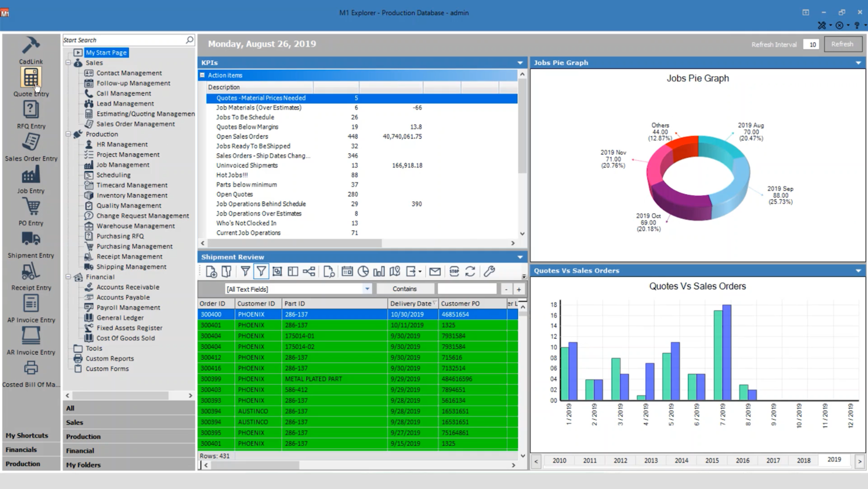Click the calendar view icon in Shipment Review

click(x=347, y=271)
